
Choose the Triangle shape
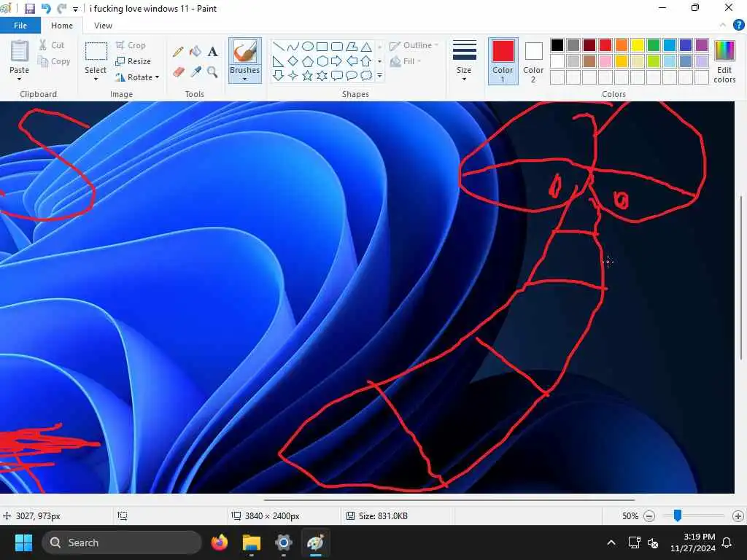pos(366,47)
